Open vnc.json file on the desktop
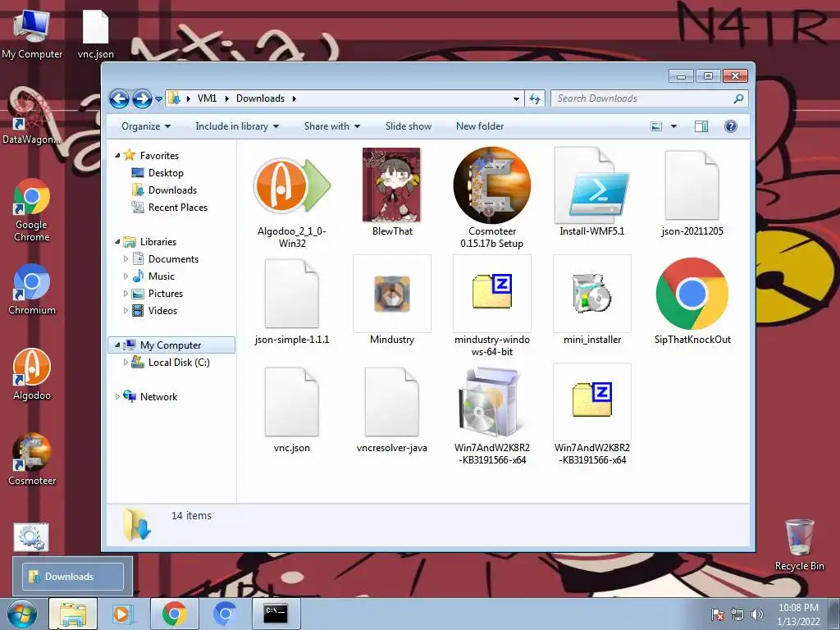 (x=95, y=33)
